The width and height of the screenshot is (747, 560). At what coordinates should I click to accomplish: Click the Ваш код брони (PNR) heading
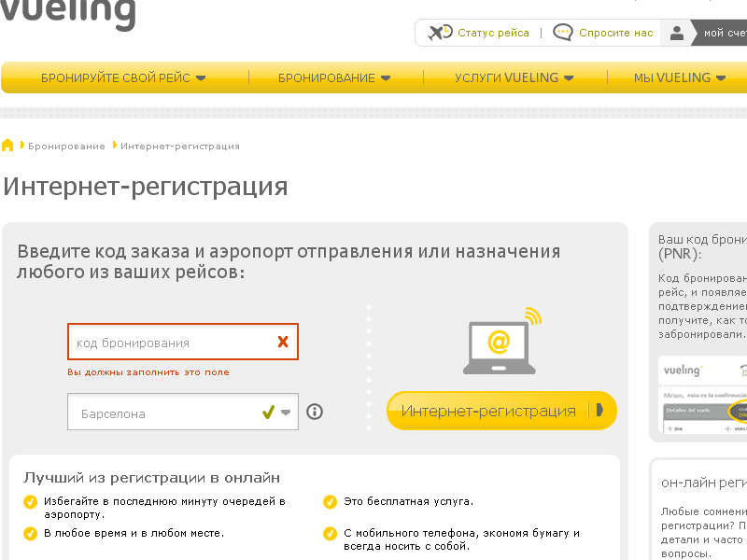(x=702, y=246)
